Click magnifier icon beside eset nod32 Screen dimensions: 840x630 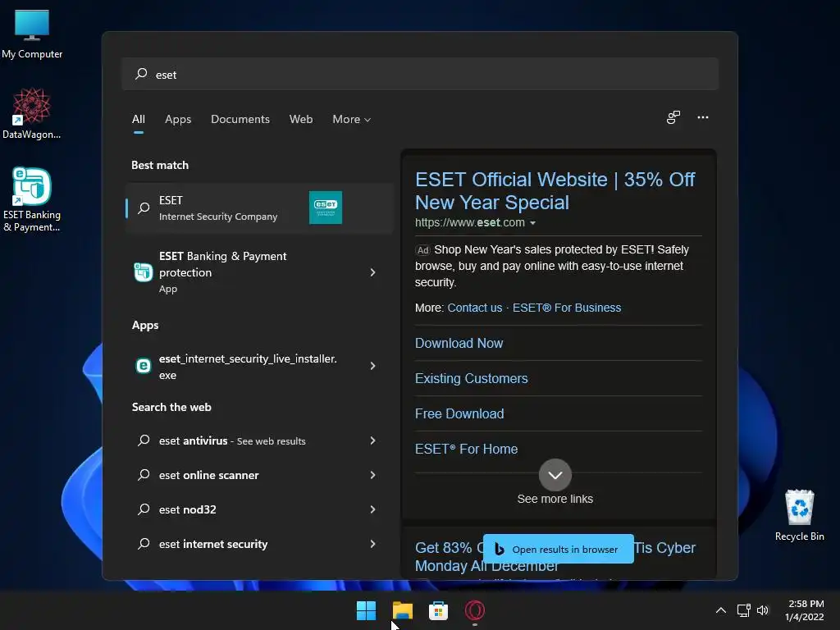point(144,509)
